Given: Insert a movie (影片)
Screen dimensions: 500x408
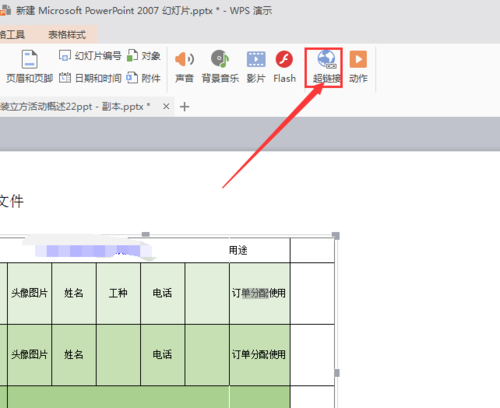Looking at the screenshot, I should (256, 66).
